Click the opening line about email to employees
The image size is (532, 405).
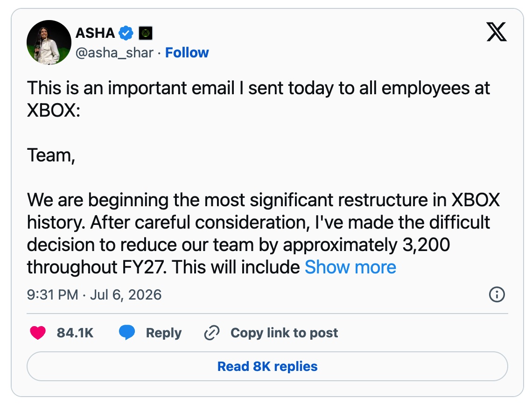(258, 99)
